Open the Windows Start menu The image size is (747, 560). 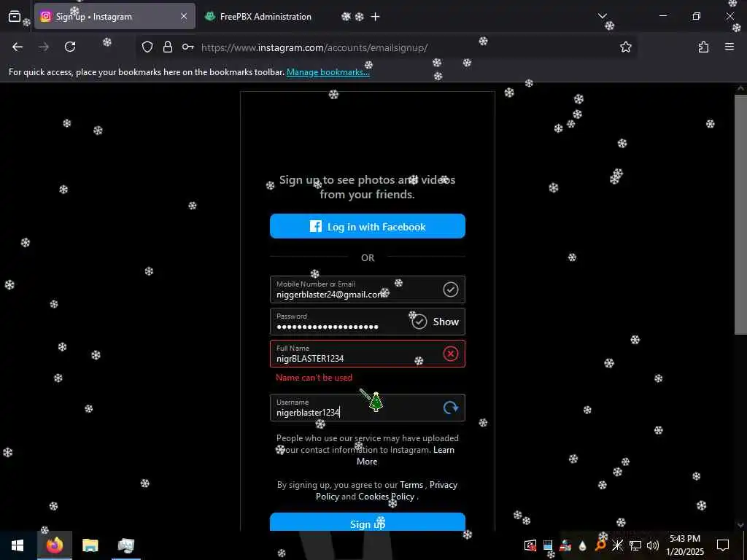18,545
